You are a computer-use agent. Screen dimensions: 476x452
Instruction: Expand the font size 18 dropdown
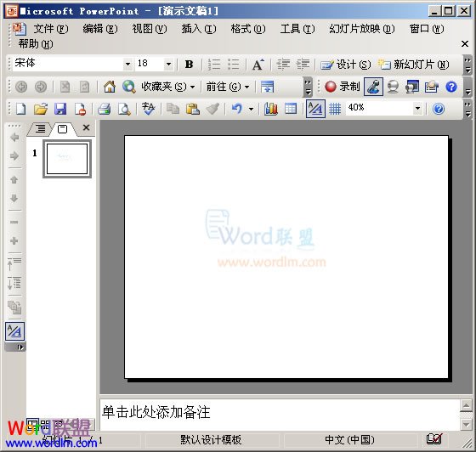(x=168, y=65)
